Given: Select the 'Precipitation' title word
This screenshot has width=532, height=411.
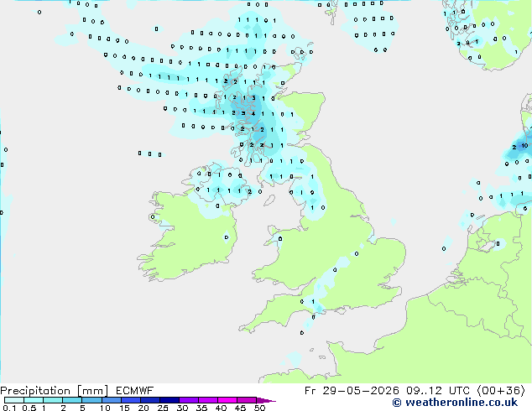Looking at the screenshot, I should click(x=35, y=391).
